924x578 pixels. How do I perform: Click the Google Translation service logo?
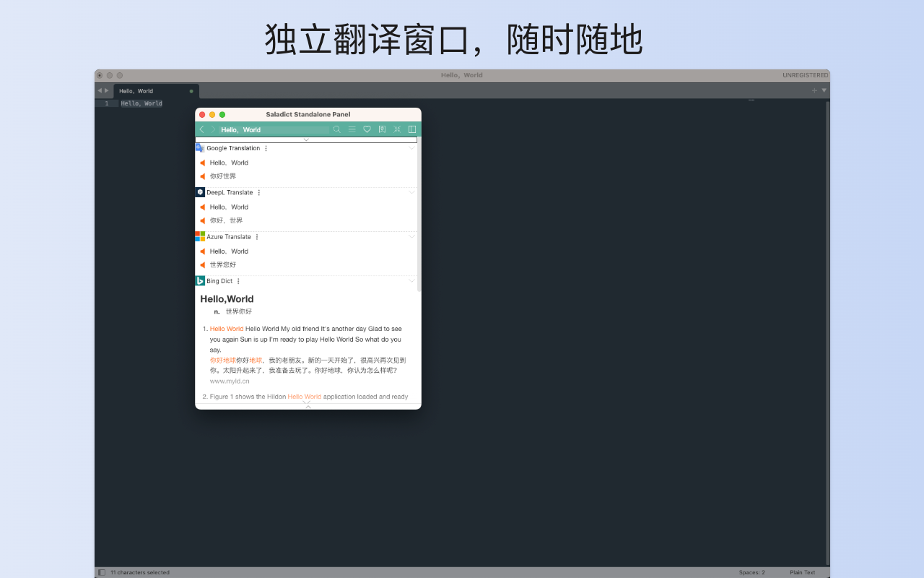(x=199, y=148)
